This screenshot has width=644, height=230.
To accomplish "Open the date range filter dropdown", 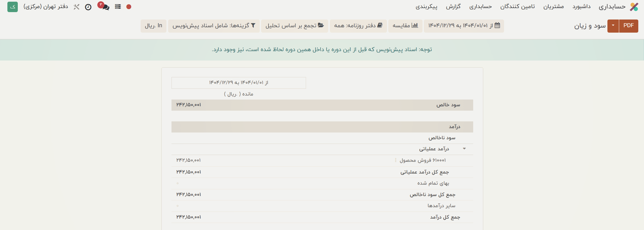I will click(464, 26).
